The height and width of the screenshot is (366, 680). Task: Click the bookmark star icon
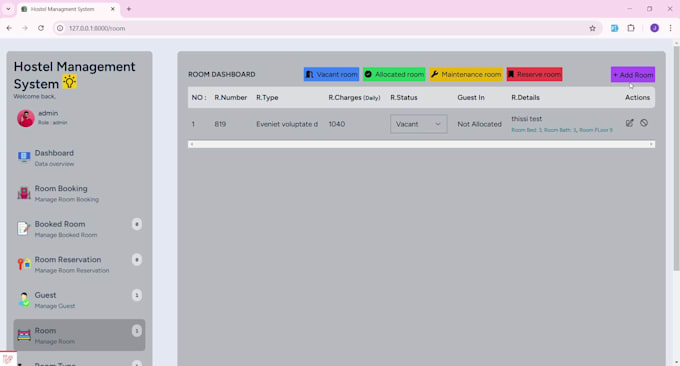[592, 28]
